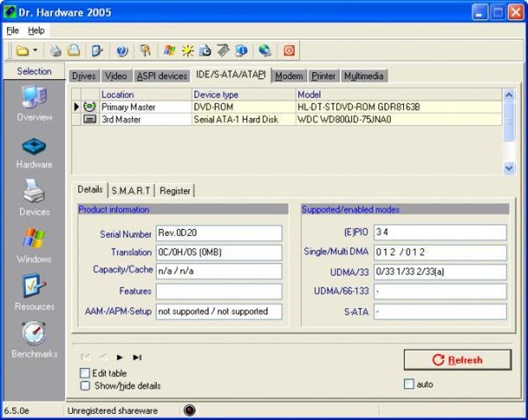Enable the Edit table checkbox
This screenshot has width=528, height=420.
tap(85, 373)
